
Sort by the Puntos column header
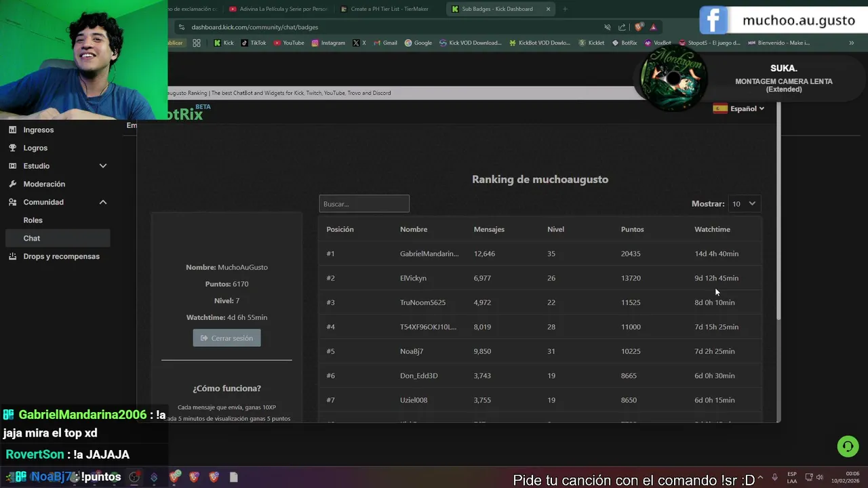pos(633,229)
